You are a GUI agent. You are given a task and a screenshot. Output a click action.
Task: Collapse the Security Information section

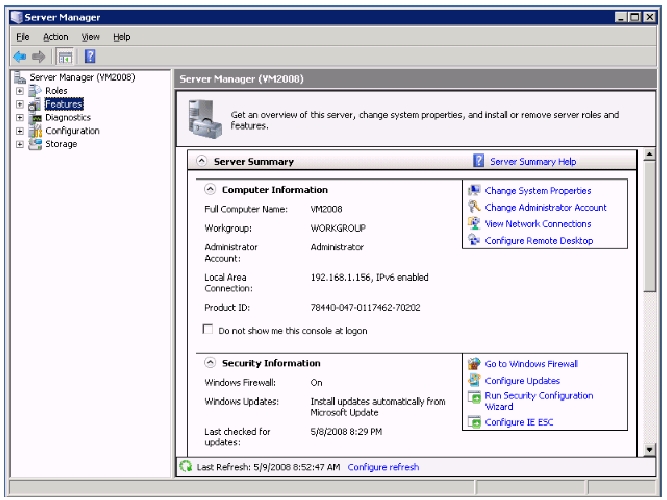point(210,363)
